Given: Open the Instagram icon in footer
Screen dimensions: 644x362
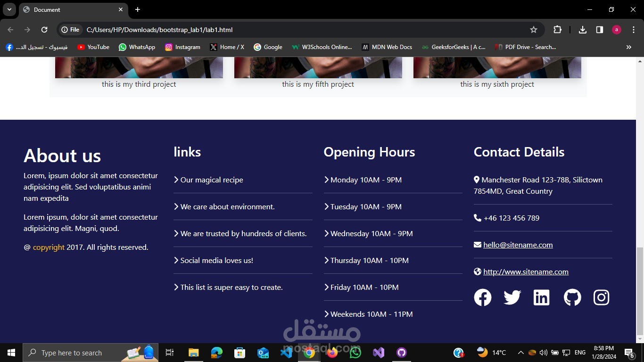Looking at the screenshot, I should 601,297.
